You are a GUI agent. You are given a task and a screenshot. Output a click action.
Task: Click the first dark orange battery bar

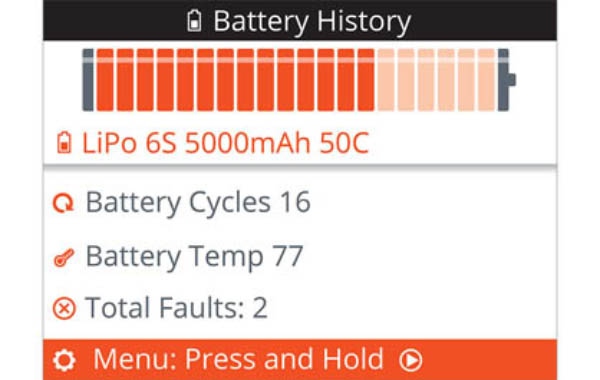(x=105, y=80)
